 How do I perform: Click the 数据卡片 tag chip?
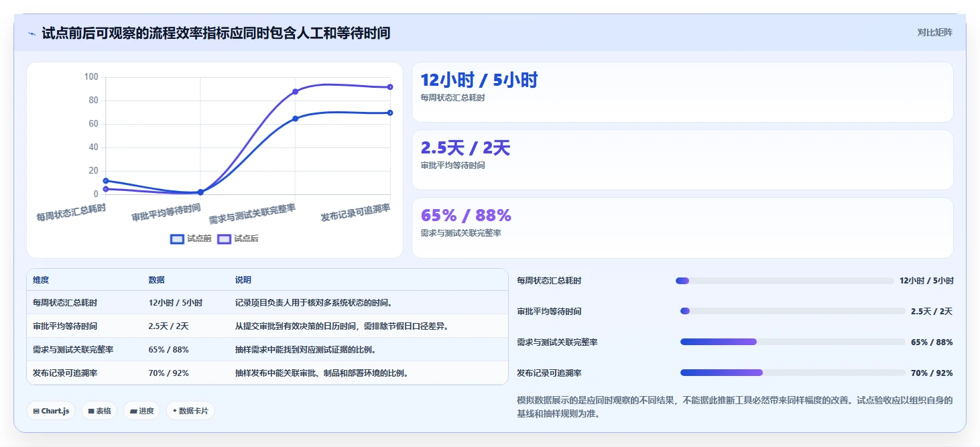190,411
